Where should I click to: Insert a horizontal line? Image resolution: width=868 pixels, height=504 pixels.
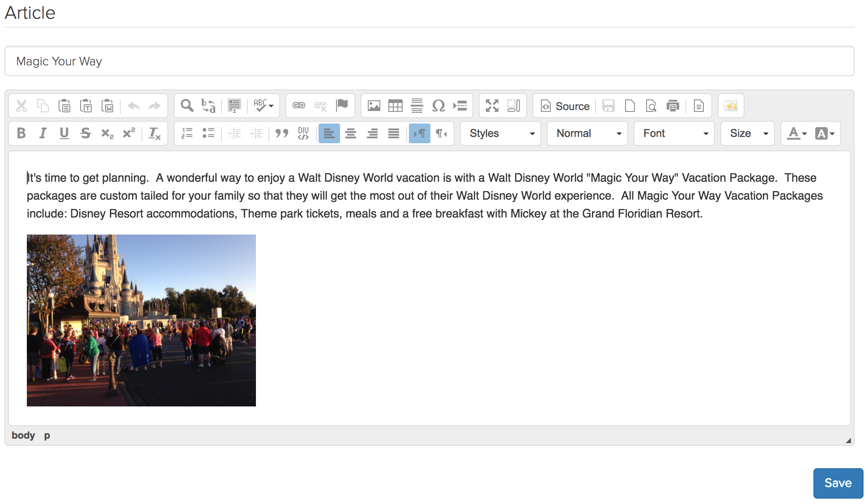point(417,106)
